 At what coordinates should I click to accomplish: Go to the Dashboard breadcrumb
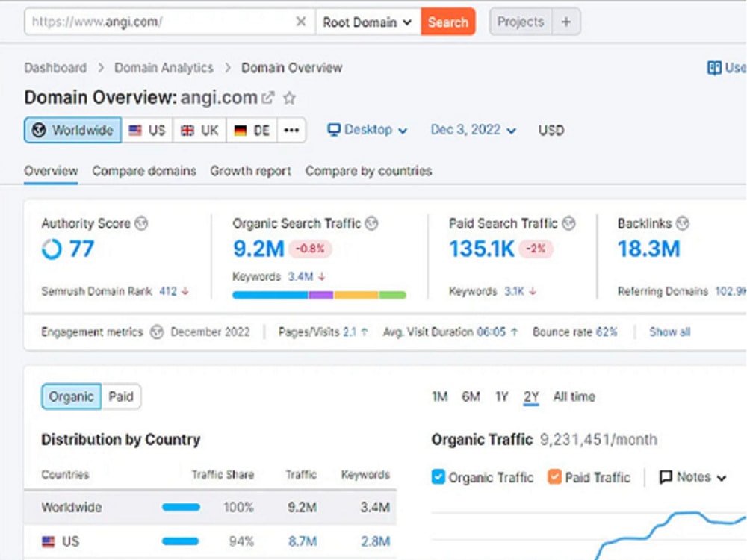[55, 68]
